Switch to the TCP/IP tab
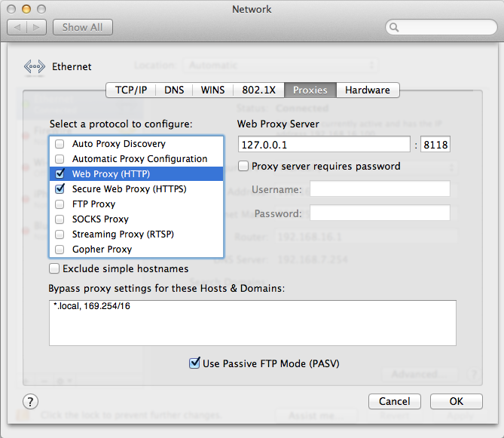 point(130,90)
